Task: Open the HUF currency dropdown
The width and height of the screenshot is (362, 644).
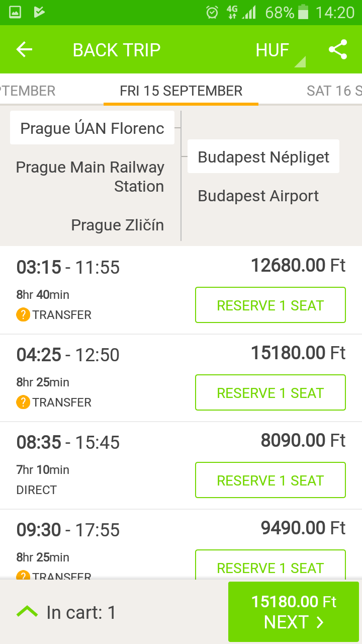Action: pos(280,51)
